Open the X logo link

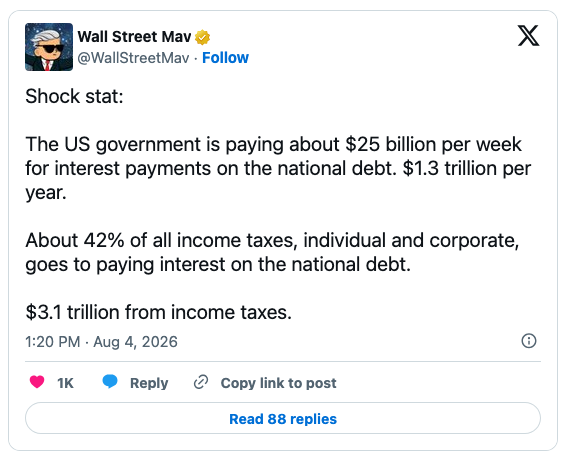click(x=528, y=36)
